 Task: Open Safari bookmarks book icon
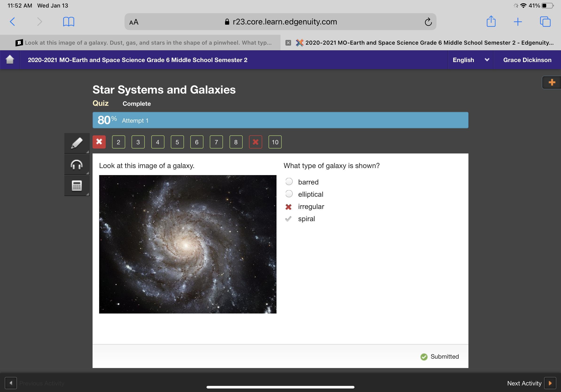point(68,22)
